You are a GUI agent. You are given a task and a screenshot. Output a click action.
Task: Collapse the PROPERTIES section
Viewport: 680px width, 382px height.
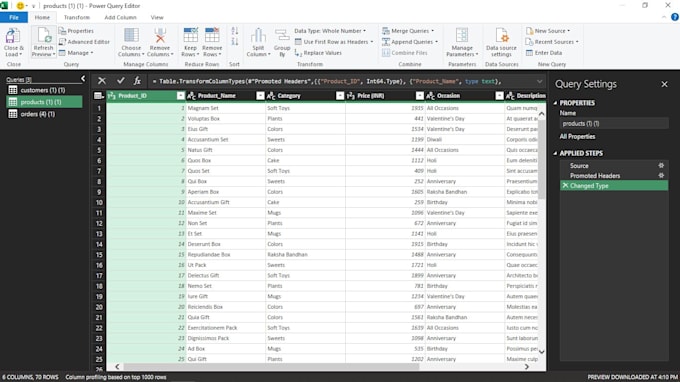(555, 103)
